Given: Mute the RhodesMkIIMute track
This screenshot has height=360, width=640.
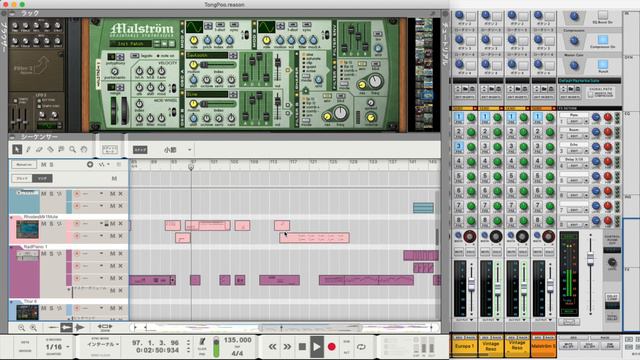Looking at the screenshot, I should pos(44,224).
